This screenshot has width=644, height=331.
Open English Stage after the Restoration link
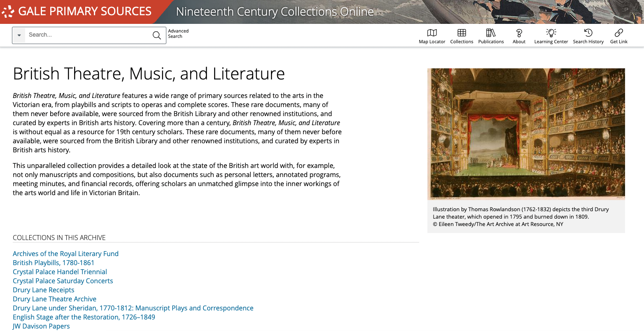pos(84,317)
